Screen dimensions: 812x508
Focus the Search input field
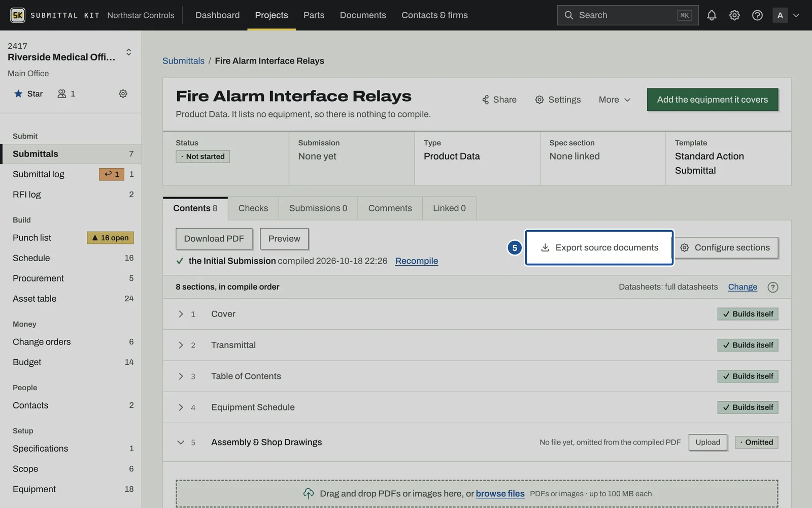(628, 15)
